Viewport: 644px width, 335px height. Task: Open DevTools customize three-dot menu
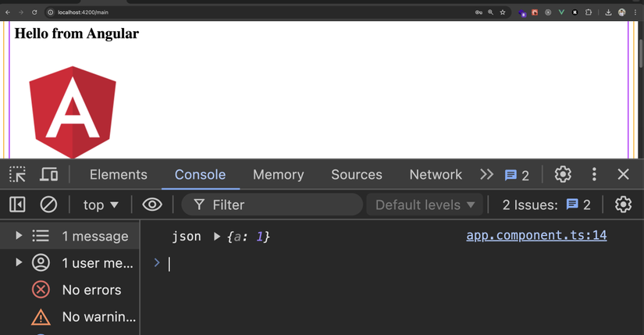[594, 175]
